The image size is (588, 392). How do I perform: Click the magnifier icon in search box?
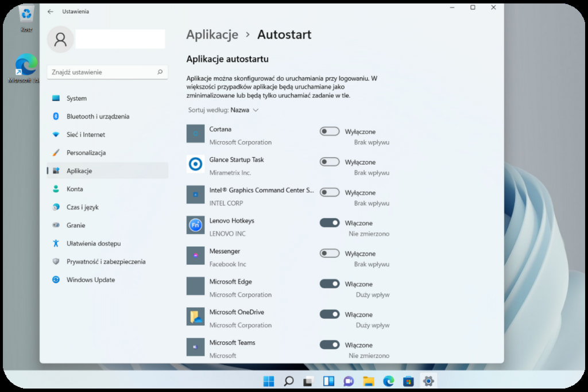[x=160, y=72]
